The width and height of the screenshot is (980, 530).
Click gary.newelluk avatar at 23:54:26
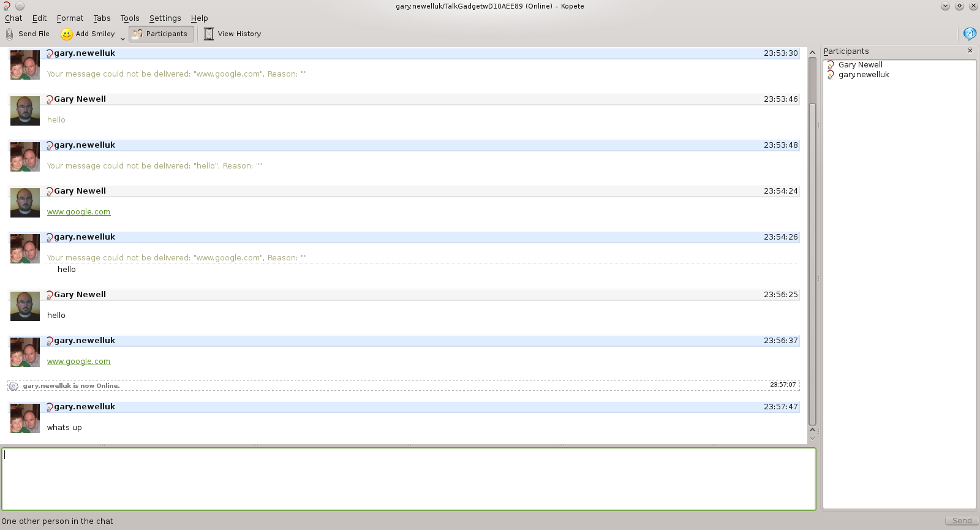click(25, 249)
